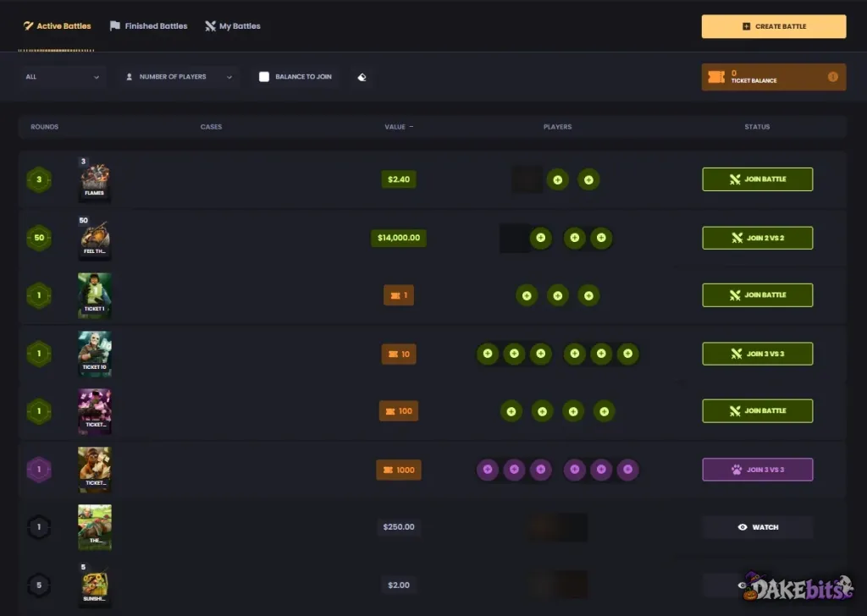867x616 pixels.
Task: Open the Active Battles tab
Action: pyautogui.click(x=57, y=26)
